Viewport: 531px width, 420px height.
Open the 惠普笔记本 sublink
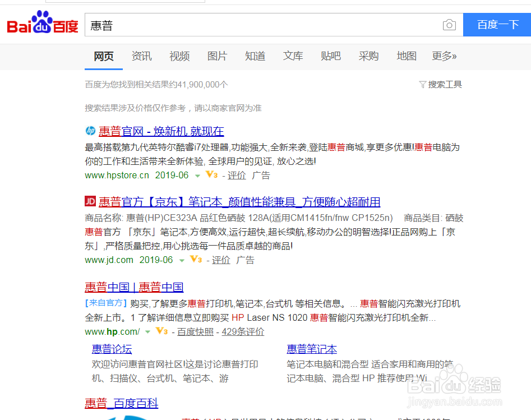(x=312, y=349)
